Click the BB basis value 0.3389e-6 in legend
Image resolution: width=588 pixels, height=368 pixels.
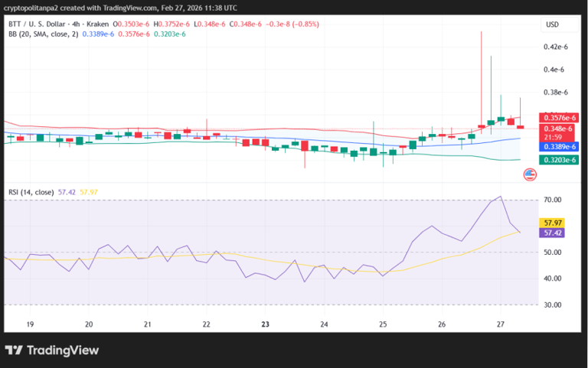click(98, 34)
